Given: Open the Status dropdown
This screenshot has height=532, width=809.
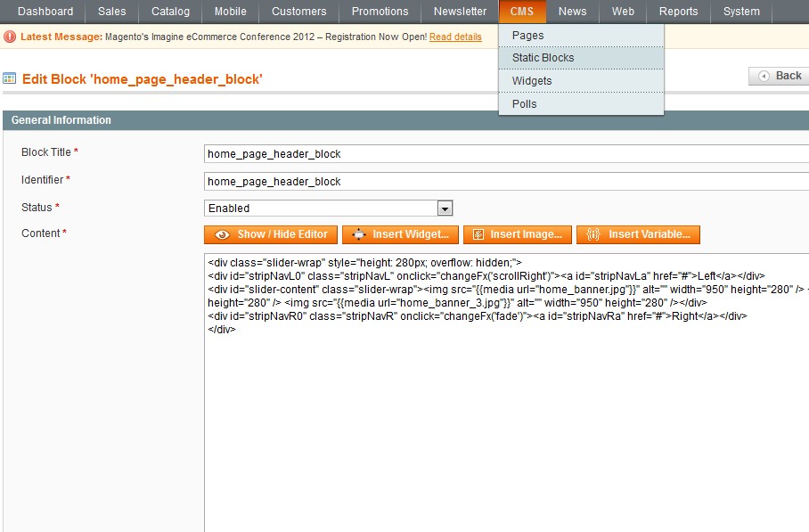Looking at the screenshot, I should 444,207.
